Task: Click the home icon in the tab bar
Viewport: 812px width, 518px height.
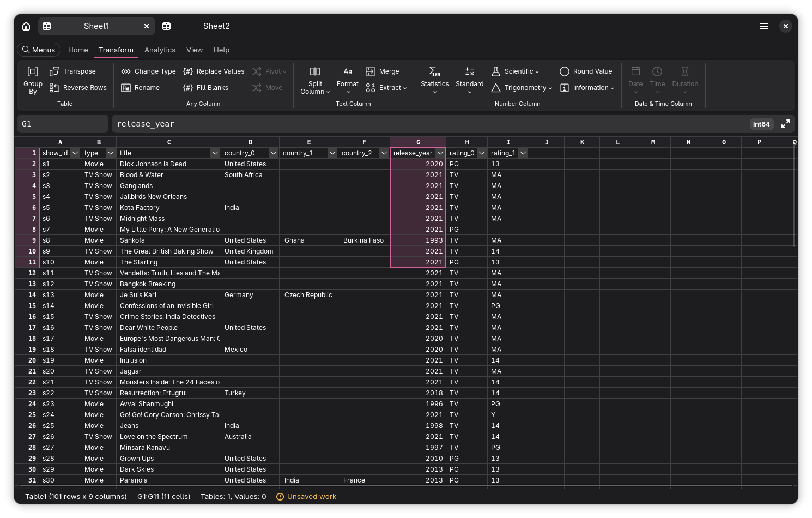Action: [26, 26]
